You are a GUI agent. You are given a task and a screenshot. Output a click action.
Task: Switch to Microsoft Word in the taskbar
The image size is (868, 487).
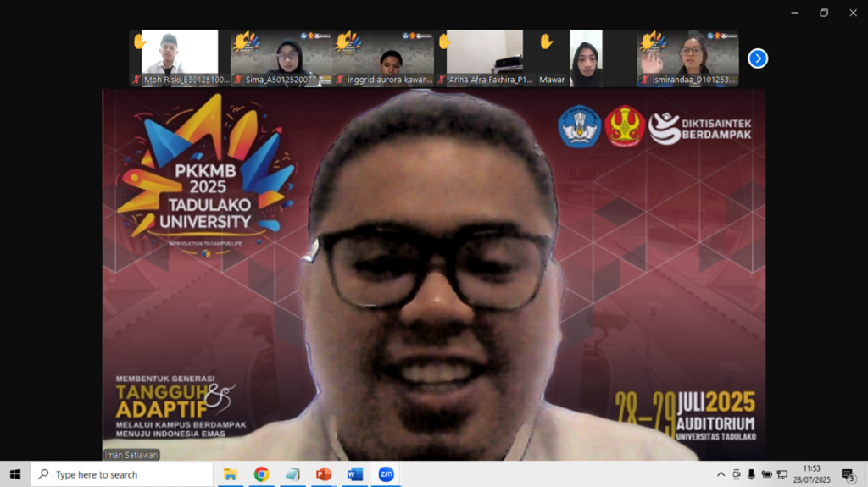355,474
